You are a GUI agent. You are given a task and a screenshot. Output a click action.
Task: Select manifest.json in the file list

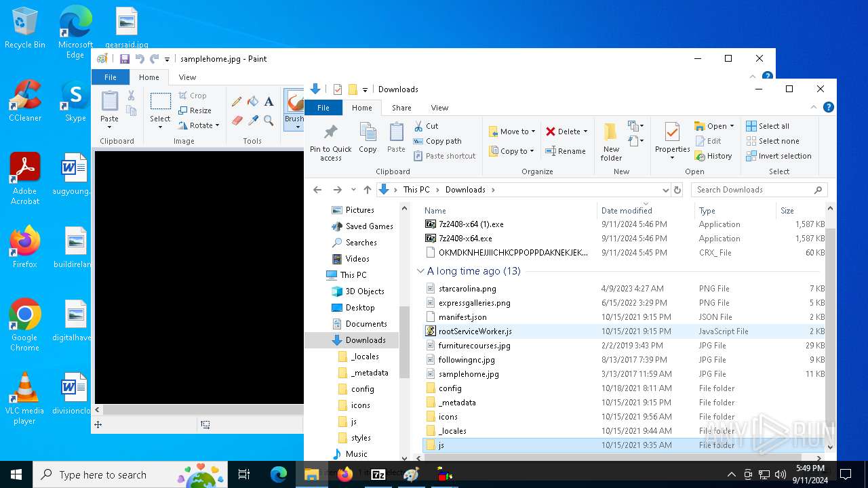(x=462, y=317)
